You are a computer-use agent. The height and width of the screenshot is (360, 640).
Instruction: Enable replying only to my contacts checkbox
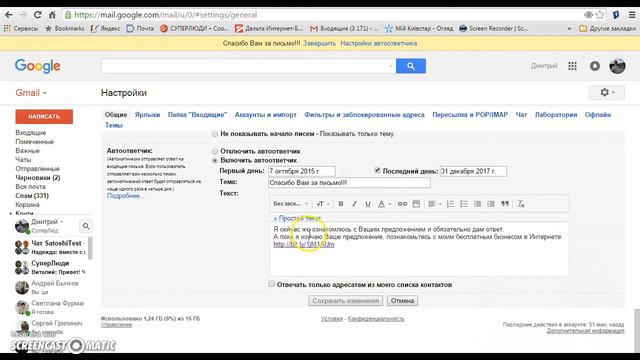coord(271,284)
